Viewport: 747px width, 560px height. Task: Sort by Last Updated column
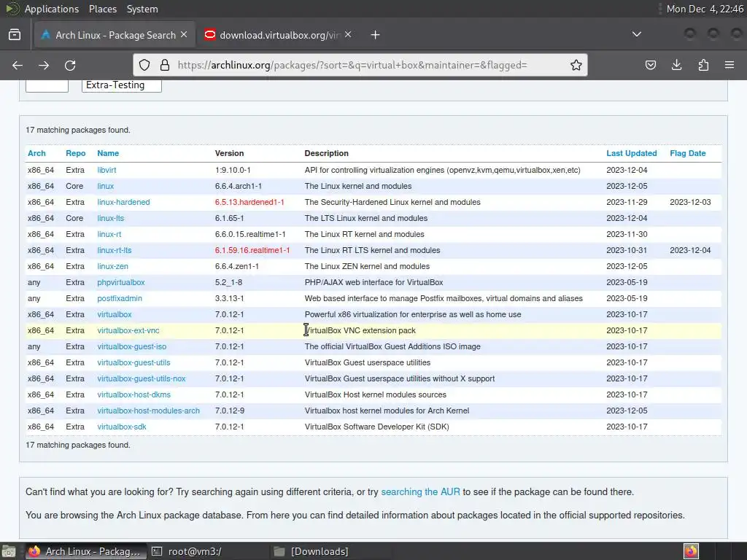631,153
